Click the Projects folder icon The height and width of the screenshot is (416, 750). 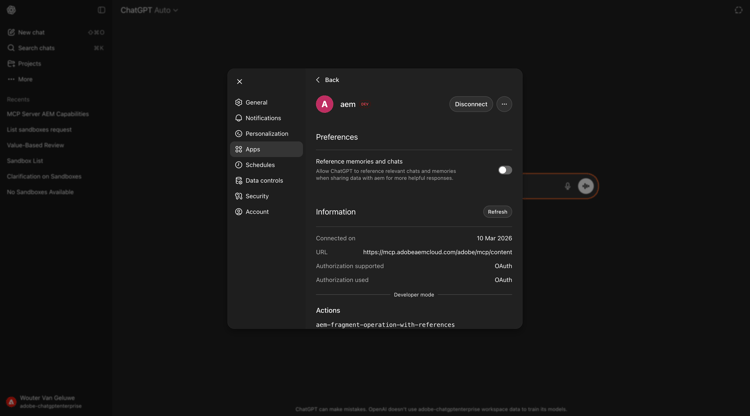11,64
